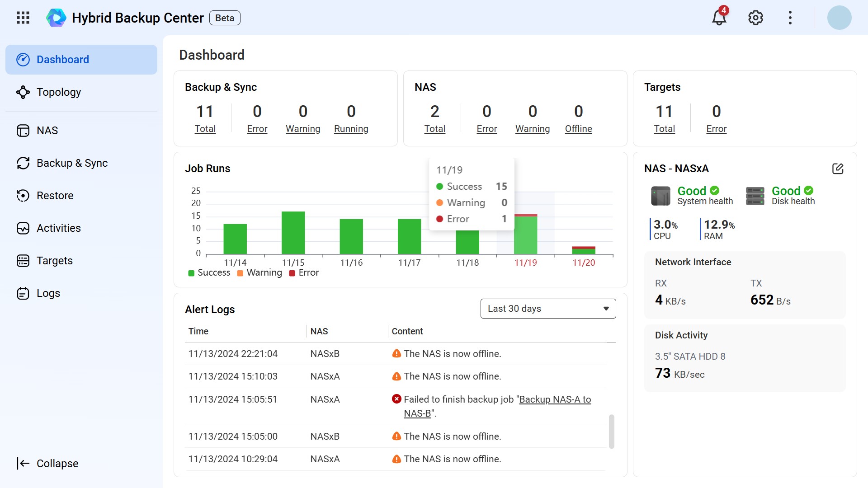Open Topology page from sidebar
The image size is (868, 488).
81,92
